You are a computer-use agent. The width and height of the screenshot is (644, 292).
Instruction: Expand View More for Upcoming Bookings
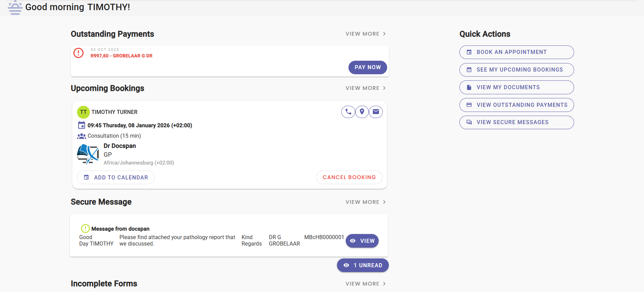(x=365, y=88)
